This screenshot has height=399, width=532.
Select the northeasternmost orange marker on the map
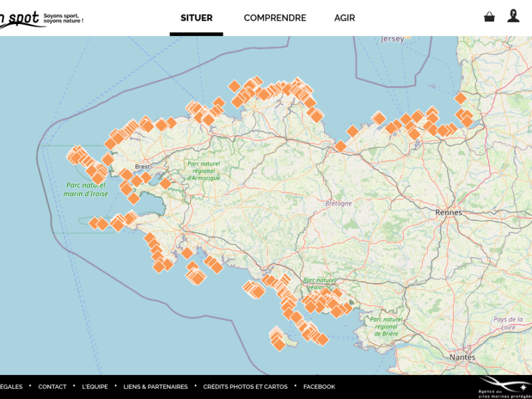click(460, 98)
